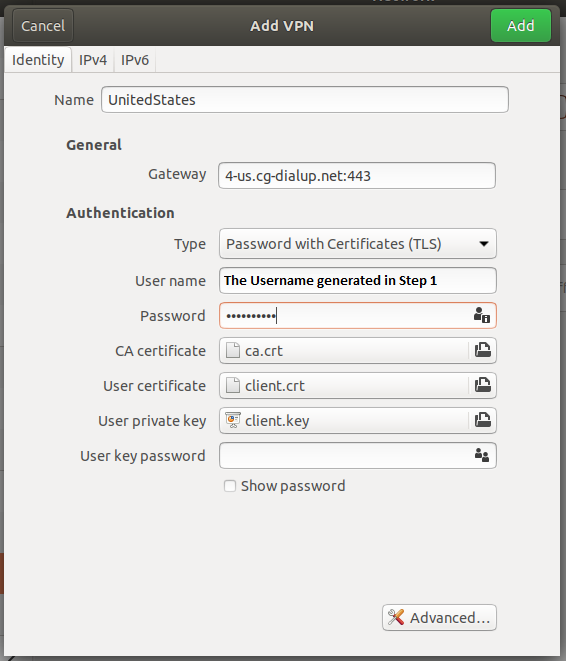Click the client.key file icon

[233, 420]
